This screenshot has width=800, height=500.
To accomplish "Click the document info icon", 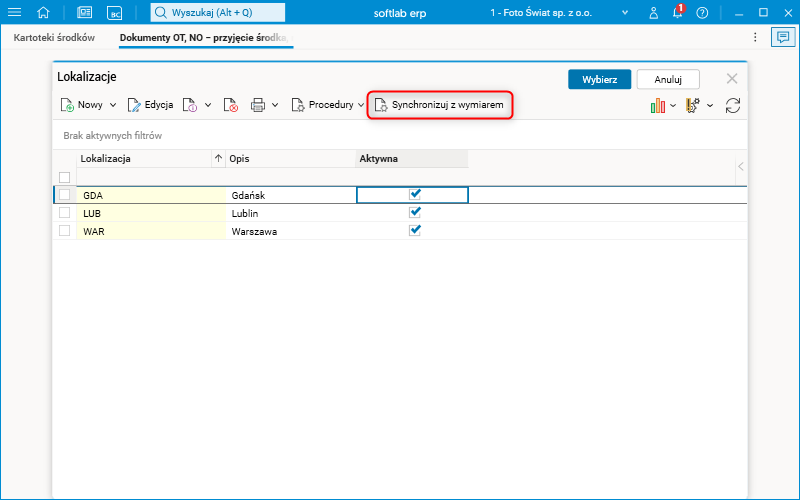I will [190, 105].
